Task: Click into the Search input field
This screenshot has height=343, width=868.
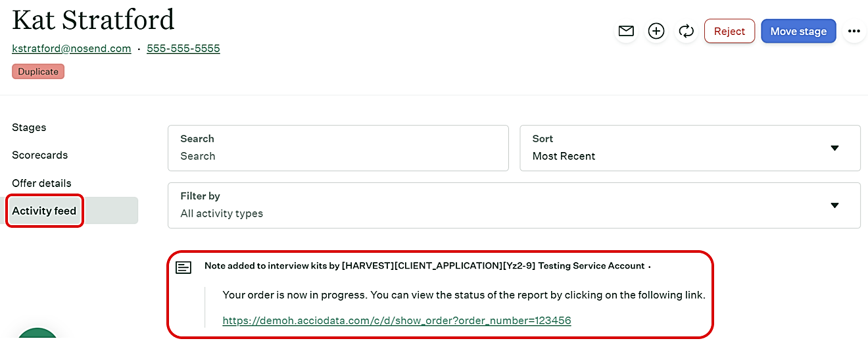Action: tap(338, 148)
